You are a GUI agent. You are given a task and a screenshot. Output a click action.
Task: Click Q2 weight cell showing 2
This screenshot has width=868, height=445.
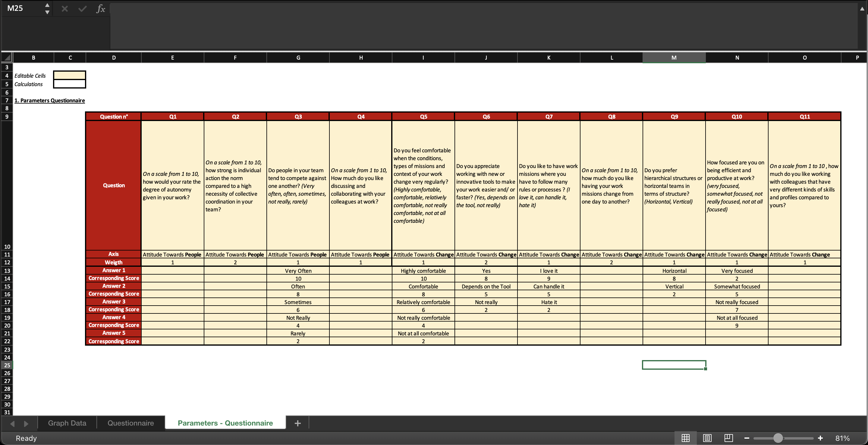(235, 262)
